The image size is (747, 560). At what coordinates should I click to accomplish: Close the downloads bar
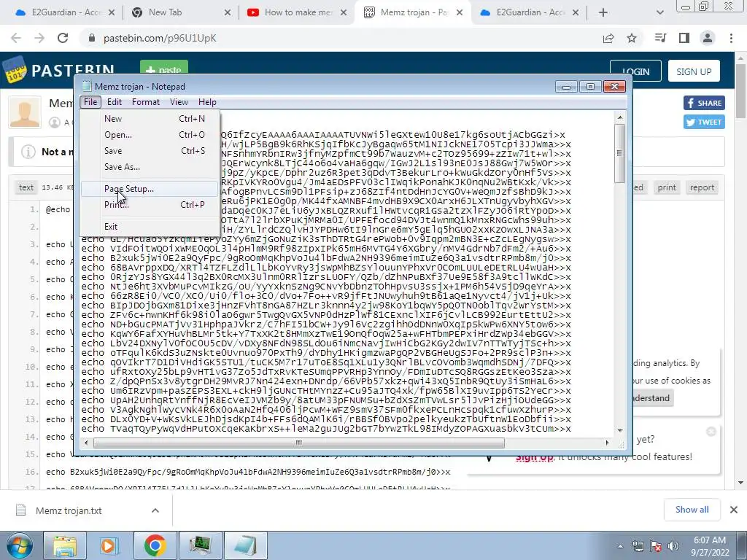734,510
